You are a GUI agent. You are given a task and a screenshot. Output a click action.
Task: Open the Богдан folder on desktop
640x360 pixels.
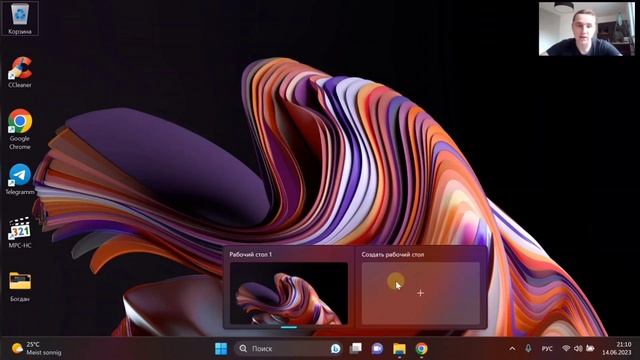click(x=20, y=287)
